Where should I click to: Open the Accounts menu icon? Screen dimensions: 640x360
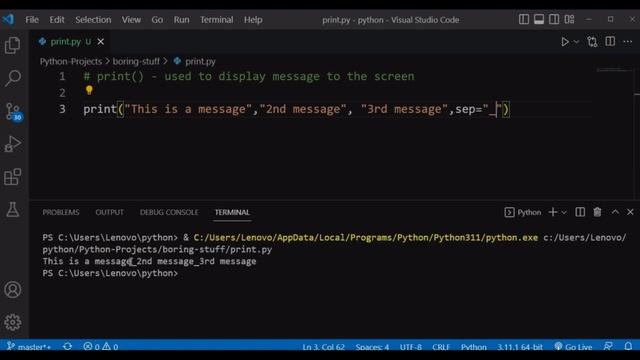click(13, 289)
